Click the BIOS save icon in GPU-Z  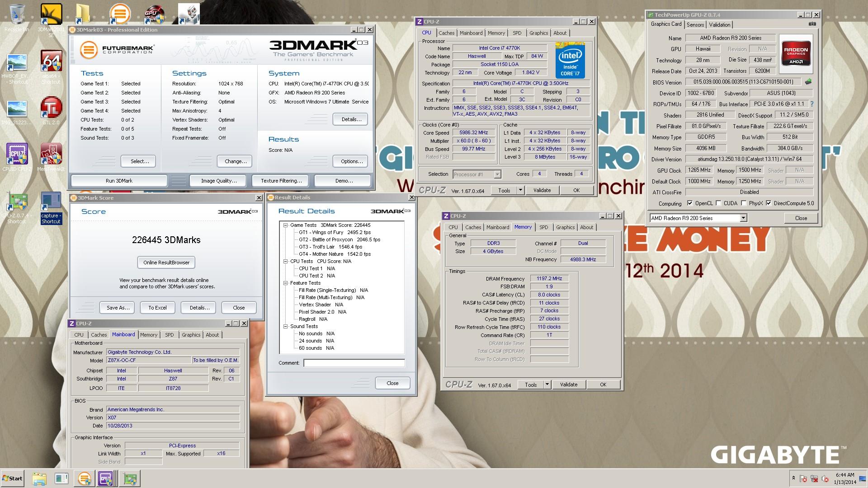point(808,82)
